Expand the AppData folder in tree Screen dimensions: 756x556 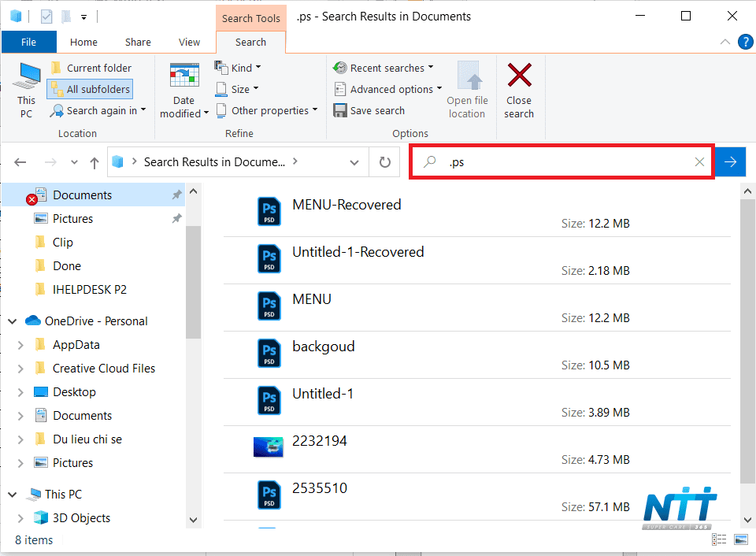[20, 345]
